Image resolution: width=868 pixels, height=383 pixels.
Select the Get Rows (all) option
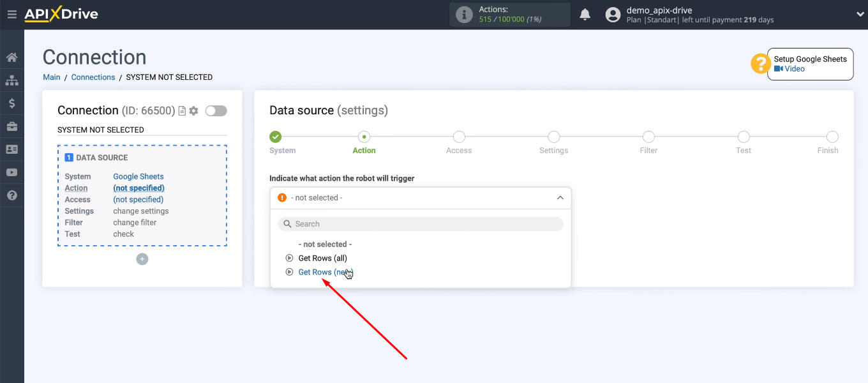coord(322,258)
